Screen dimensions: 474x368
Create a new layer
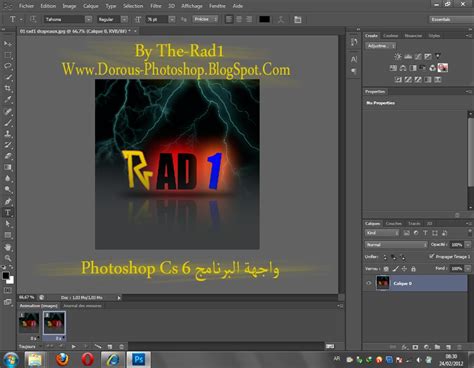tap(448, 347)
